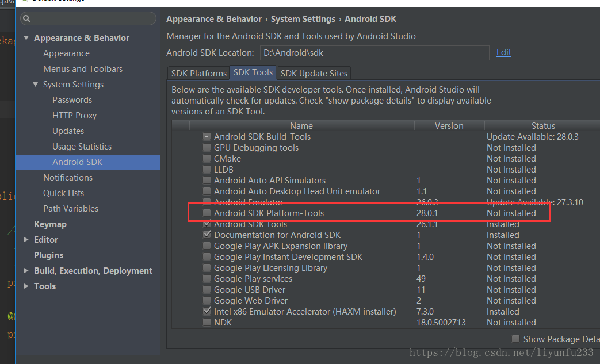Viewport: 600px width, 364px height.
Task: Click the Android SDK Location path field
Action: pyautogui.click(x=374, y=53)
